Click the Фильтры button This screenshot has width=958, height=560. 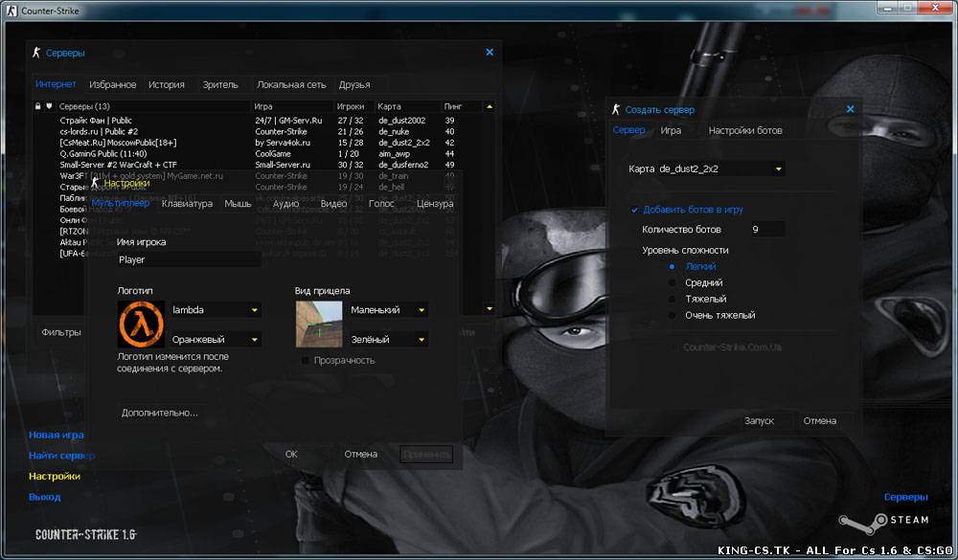coord(61,332)
